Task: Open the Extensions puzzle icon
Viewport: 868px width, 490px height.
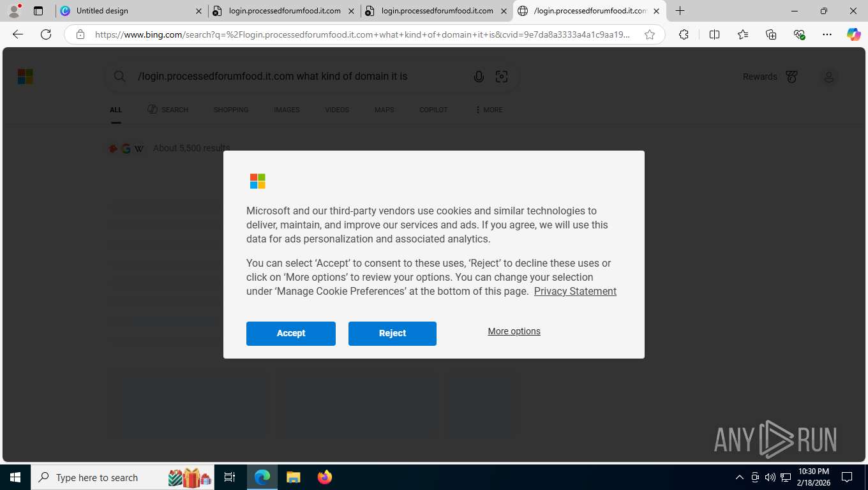Action: (x=684, y=34)
